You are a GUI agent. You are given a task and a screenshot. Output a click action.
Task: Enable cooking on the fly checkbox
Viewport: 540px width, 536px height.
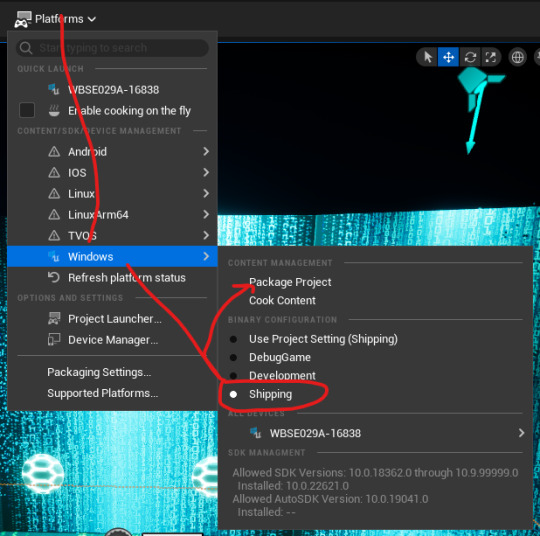pyautogui.click(x=27, y=111)
